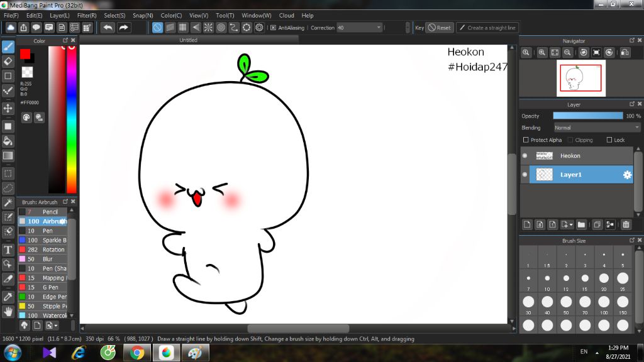The image size is (644, 362).
Task: Open the Filter menu
Action: [87, 15]
